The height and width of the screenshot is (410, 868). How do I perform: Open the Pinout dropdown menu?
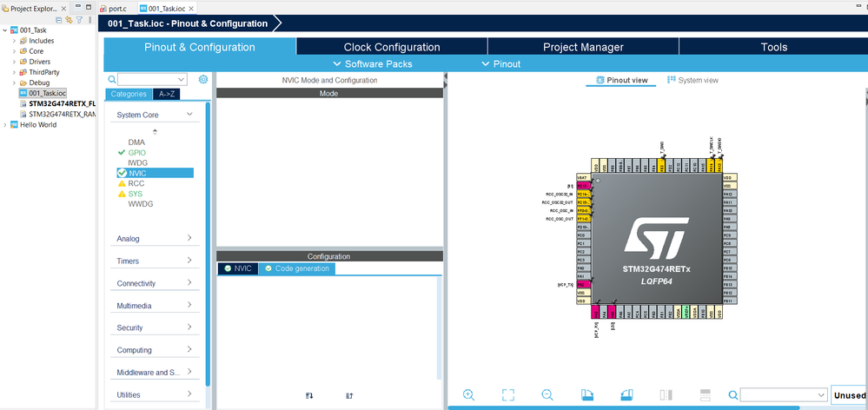click(500, 63)
